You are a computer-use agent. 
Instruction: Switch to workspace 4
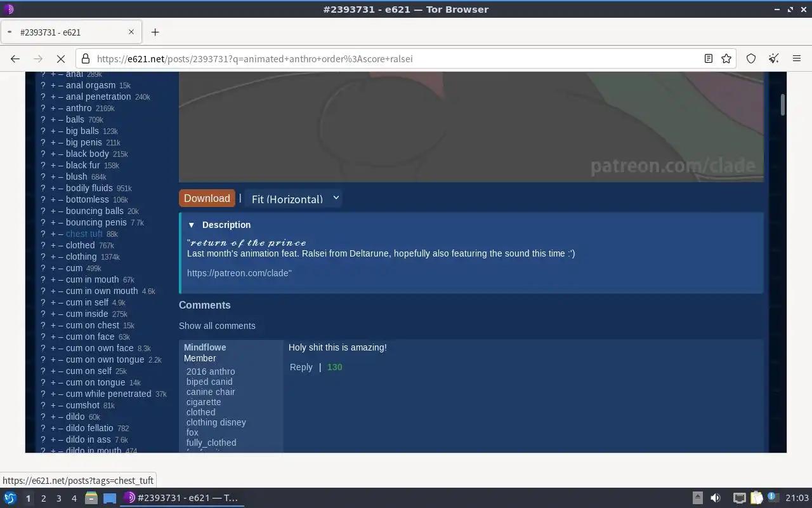[x=74, y=498]
